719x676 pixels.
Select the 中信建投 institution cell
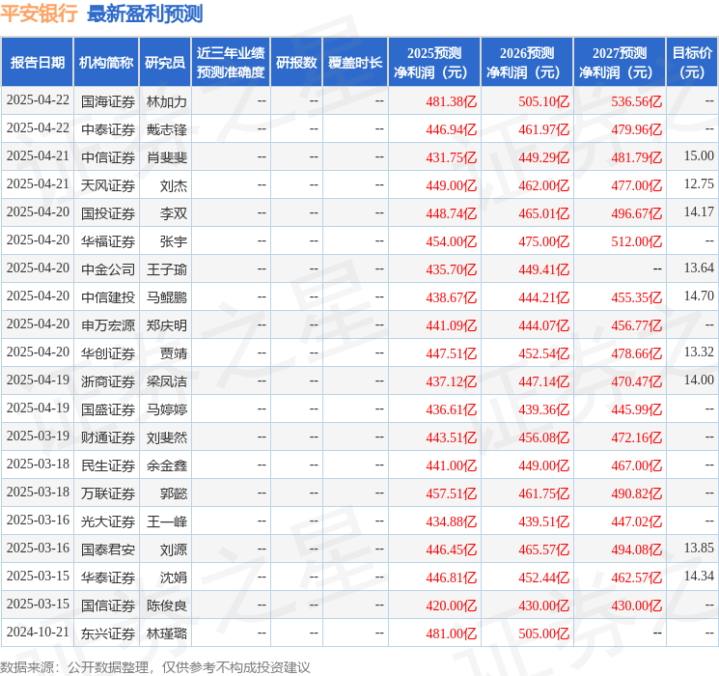click(x=108, y=298)
